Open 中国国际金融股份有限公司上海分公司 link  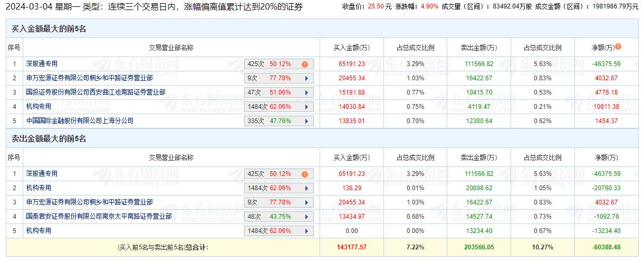80,121
